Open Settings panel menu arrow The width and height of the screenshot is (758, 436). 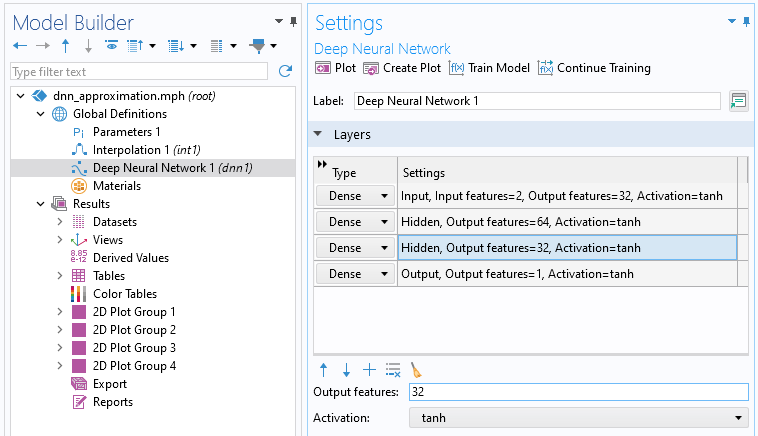tap(732, 21)
